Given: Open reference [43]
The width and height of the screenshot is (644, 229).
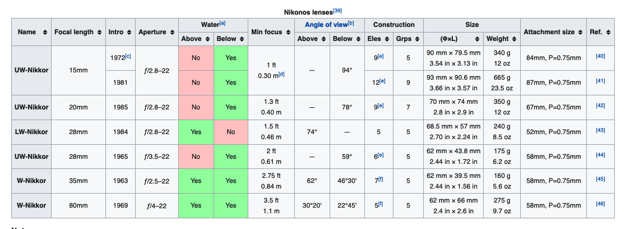Looking at the screenshot, I should (600, 130).
